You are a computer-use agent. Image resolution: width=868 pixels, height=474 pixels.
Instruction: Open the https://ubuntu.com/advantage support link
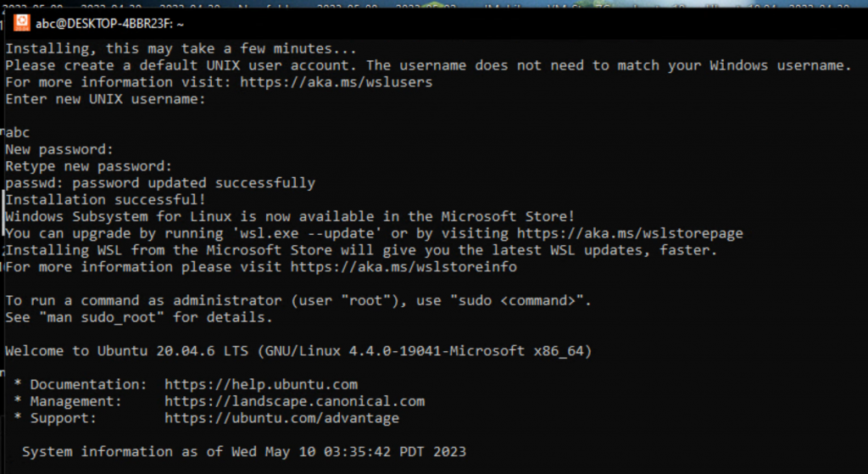pos(281,418)
